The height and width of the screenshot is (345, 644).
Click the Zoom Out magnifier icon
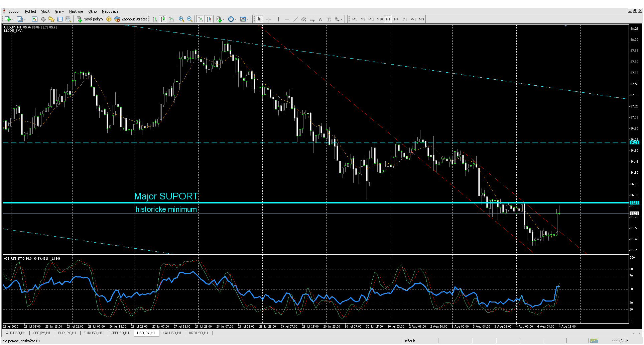(x=190, y=19)
